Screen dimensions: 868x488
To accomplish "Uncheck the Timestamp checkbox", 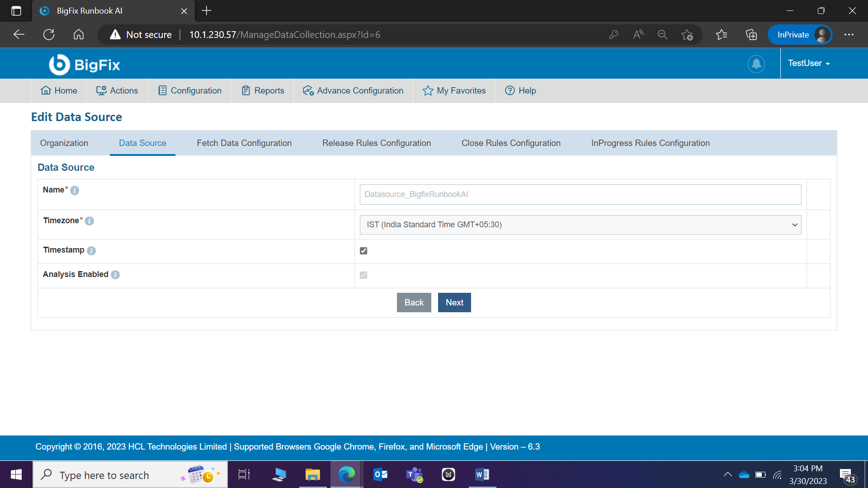I will click(x=363, y=251).
